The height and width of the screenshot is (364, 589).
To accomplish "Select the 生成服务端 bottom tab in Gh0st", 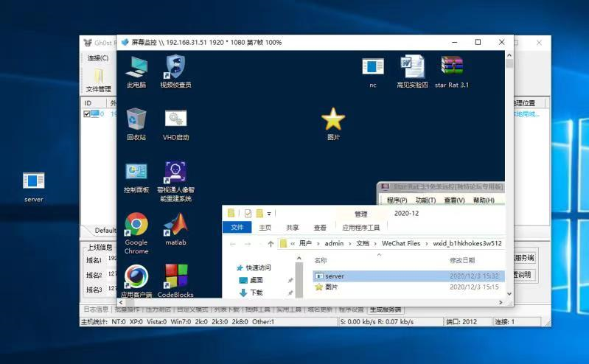I will pos(386,309).
